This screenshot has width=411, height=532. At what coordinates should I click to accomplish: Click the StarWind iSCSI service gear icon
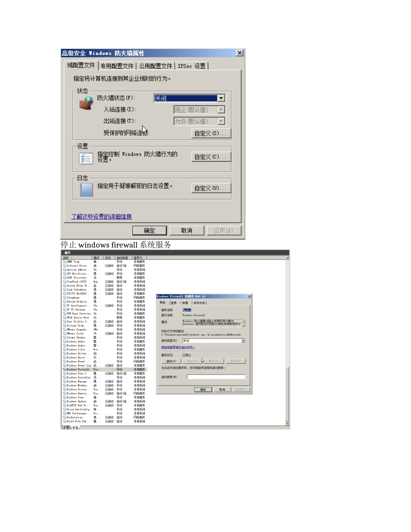pos(64,282)
